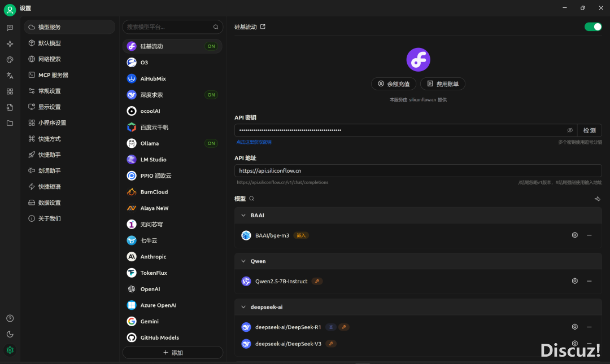Open settings gear for deepseek-ai/DeepSeek-R1

(574, 327)
